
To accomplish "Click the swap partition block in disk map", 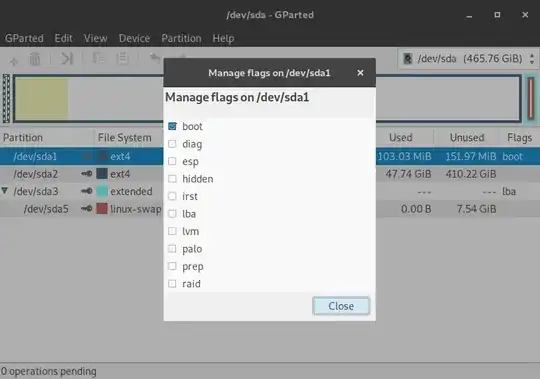I will (531, 98).
